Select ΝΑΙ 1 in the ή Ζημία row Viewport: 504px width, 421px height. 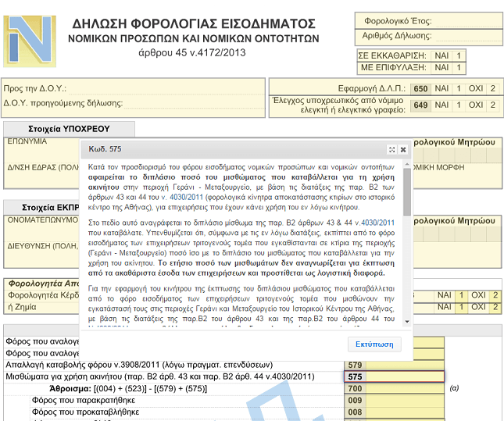click(x=452, y=307)
